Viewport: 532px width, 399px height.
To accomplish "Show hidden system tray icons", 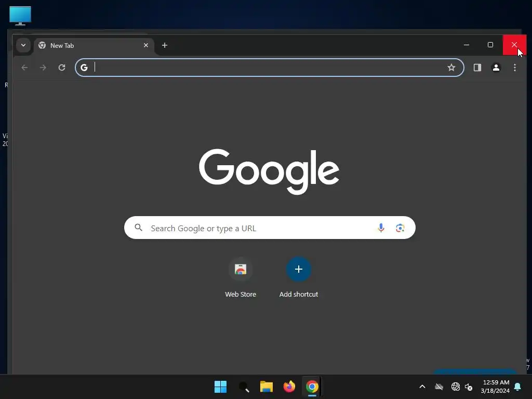I will point(422,387).
